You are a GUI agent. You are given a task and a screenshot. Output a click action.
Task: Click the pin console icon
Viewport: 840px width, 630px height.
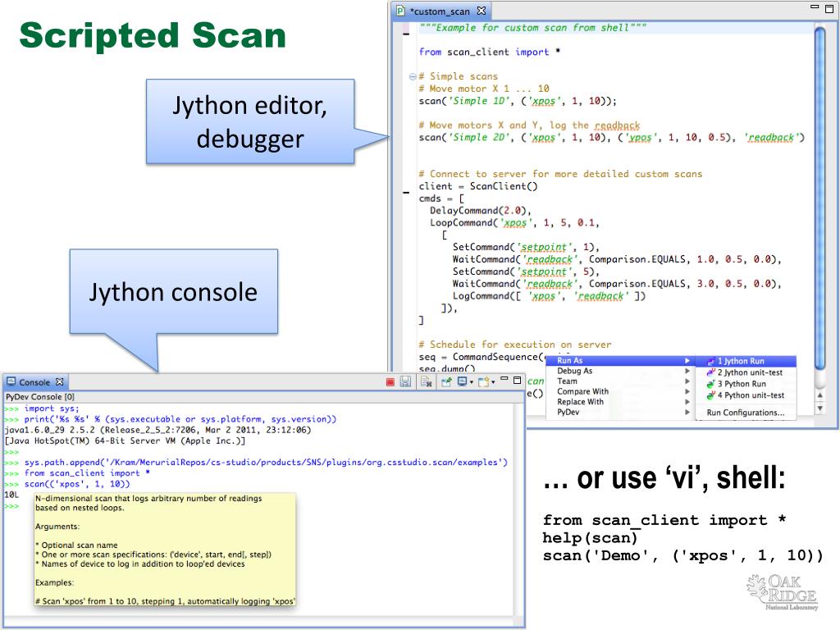coord(446,382)
